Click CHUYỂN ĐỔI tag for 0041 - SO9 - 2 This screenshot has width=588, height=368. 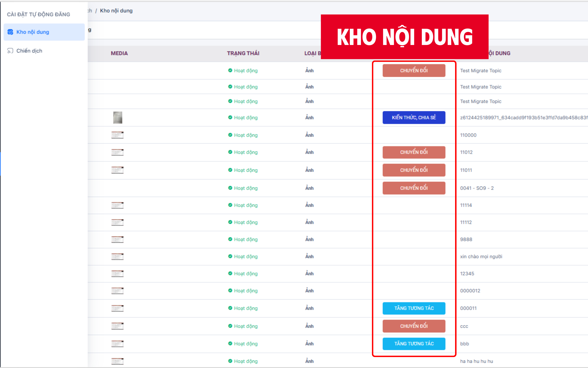414,188
